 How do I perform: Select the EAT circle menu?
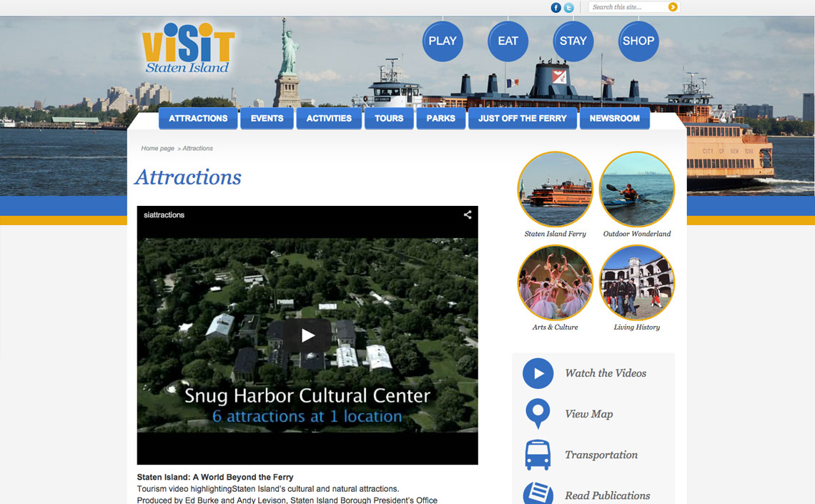tap(508, 41)
